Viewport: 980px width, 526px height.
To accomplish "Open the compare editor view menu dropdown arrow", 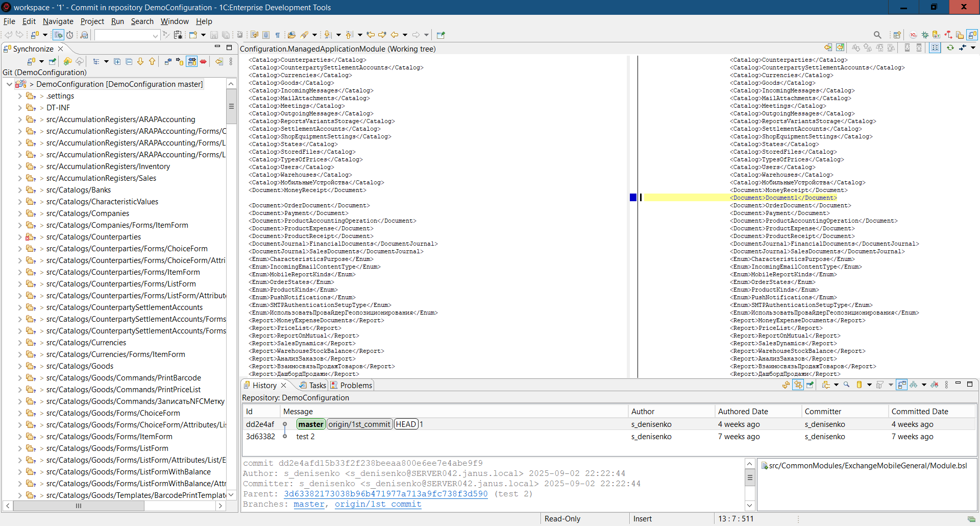I will point(973,48).
